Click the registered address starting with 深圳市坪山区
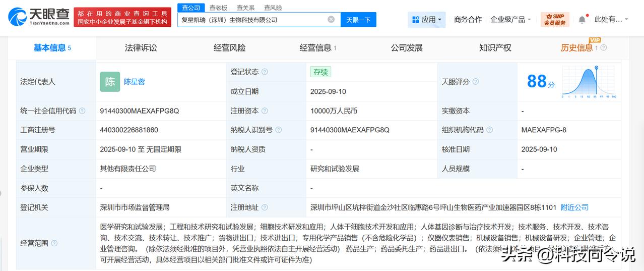644x271 pixels. (x=433, y=207)
